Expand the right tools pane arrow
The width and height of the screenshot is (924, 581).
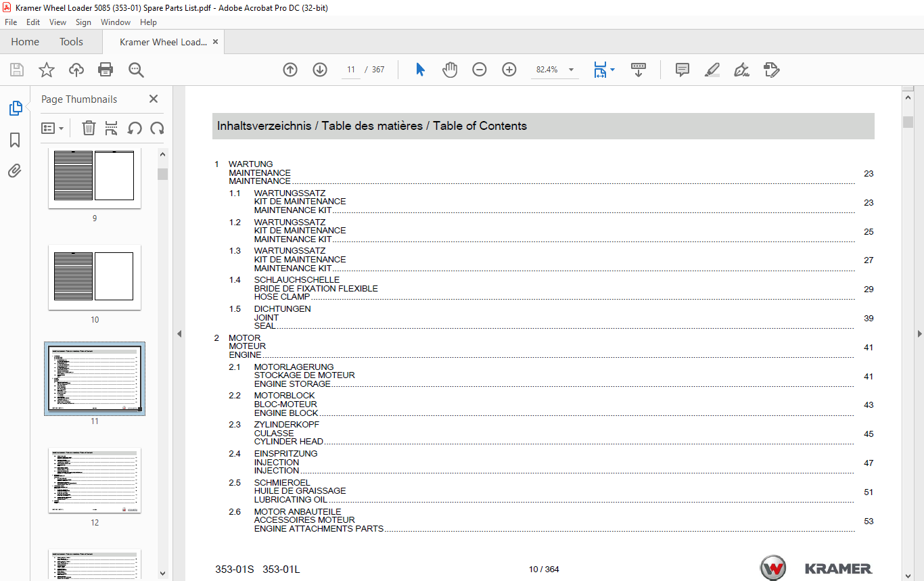coord(919,333)
